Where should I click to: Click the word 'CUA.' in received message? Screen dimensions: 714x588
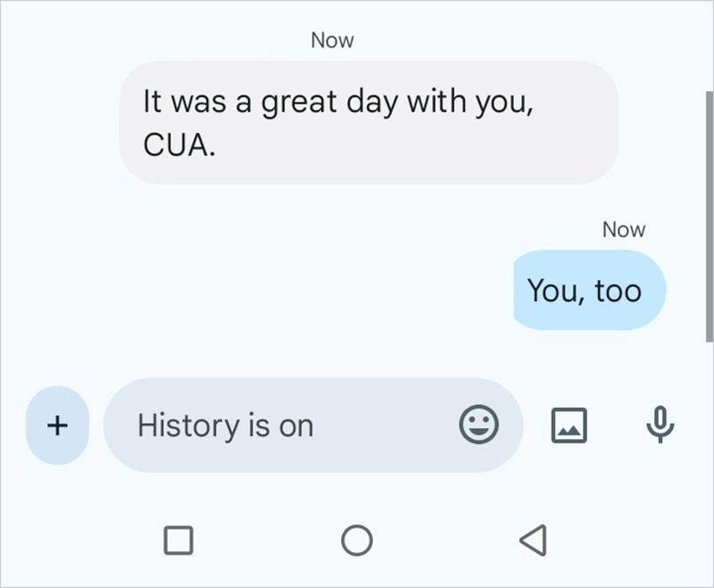pyautogui.click(x=179, y=145)
